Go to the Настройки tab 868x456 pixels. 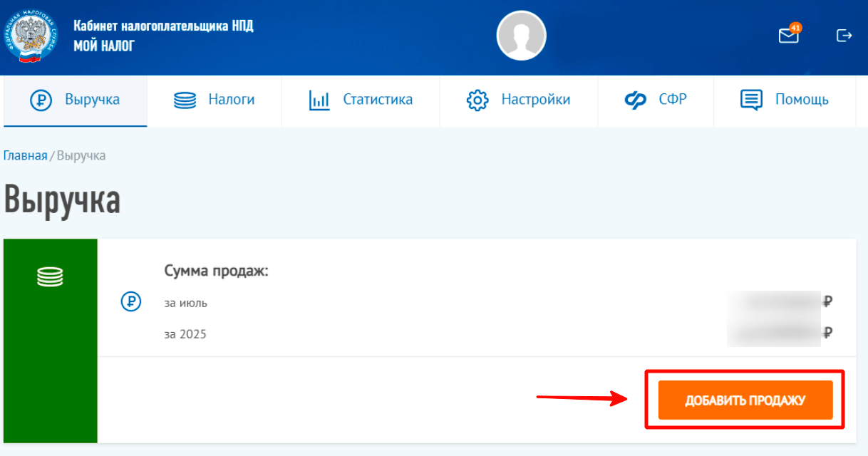pyautogui.click(x=518, y=100)
